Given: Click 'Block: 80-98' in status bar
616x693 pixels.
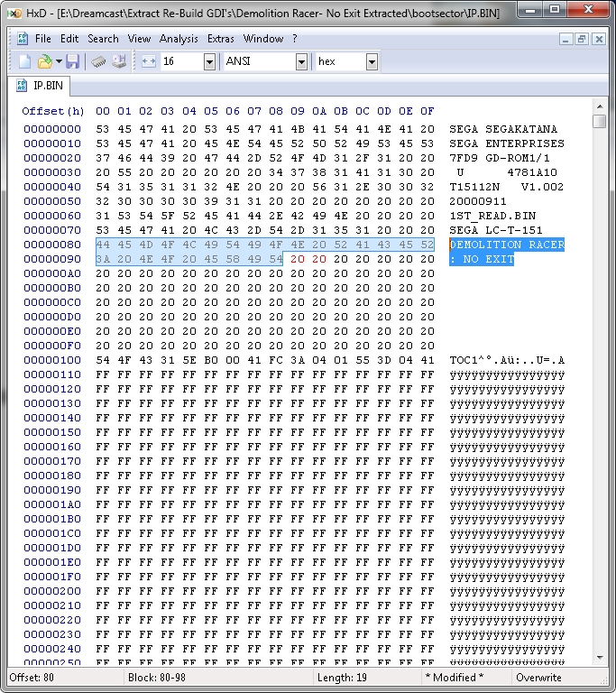Looking at the screenshot, I should (156, 678).
